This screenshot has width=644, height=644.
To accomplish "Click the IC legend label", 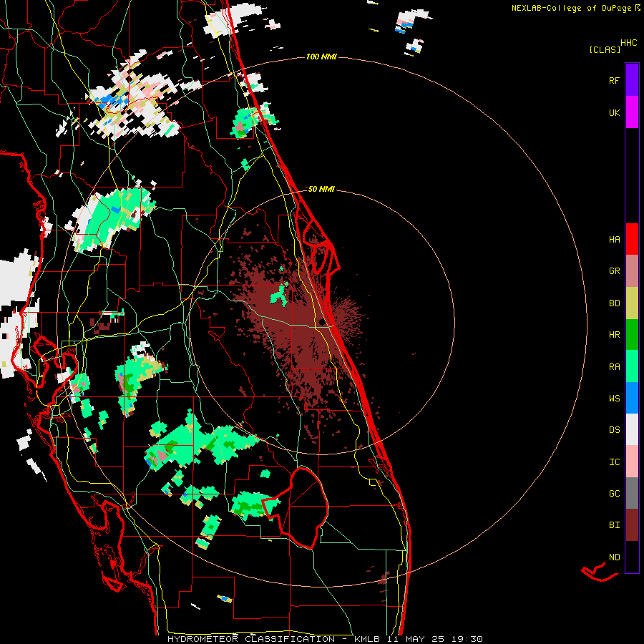I will 614,462.
